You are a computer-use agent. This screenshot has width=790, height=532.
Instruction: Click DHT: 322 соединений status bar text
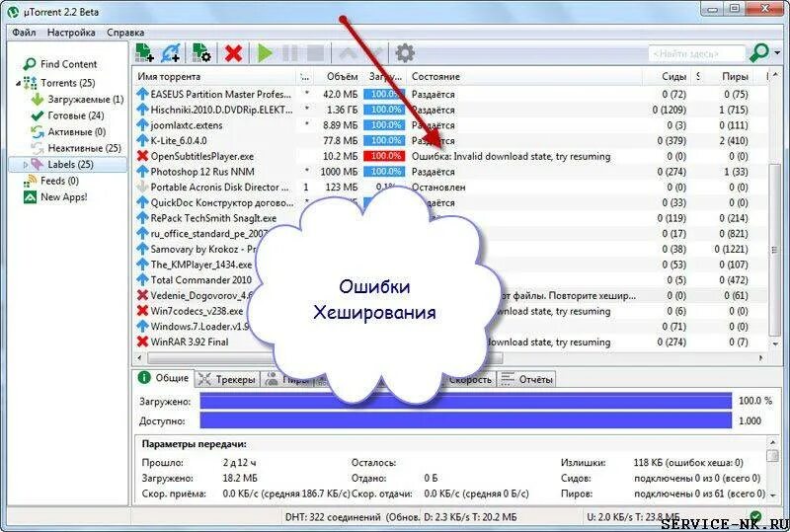pyautogui.click(x=333, y=517)
